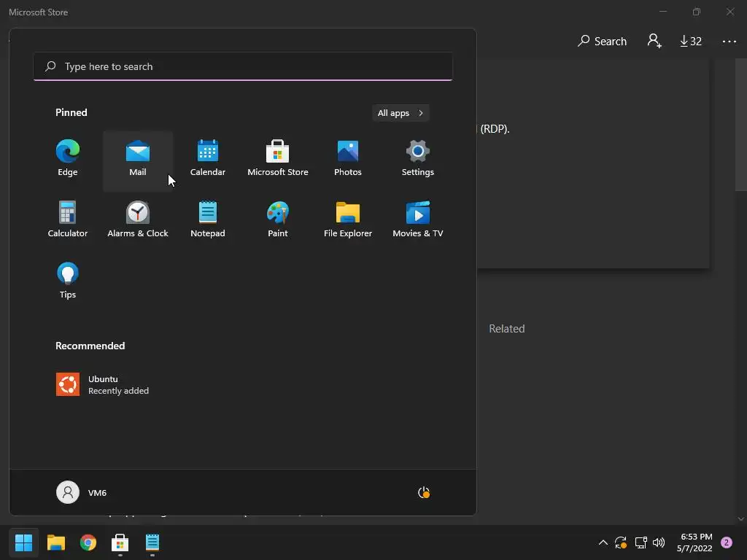Viewport: 747px width, 560px height.
Task: Open the three-dot menu in Microsoft Store
Action: [729, 42]
